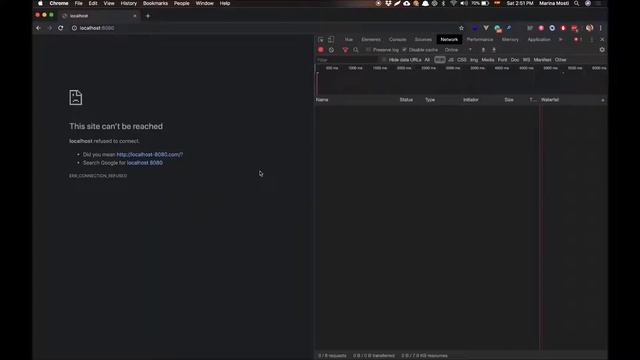Image resolution: width=640 pixels, height=360 pixels.
Task: Filter requests by Doc
Action: (515, 60)
